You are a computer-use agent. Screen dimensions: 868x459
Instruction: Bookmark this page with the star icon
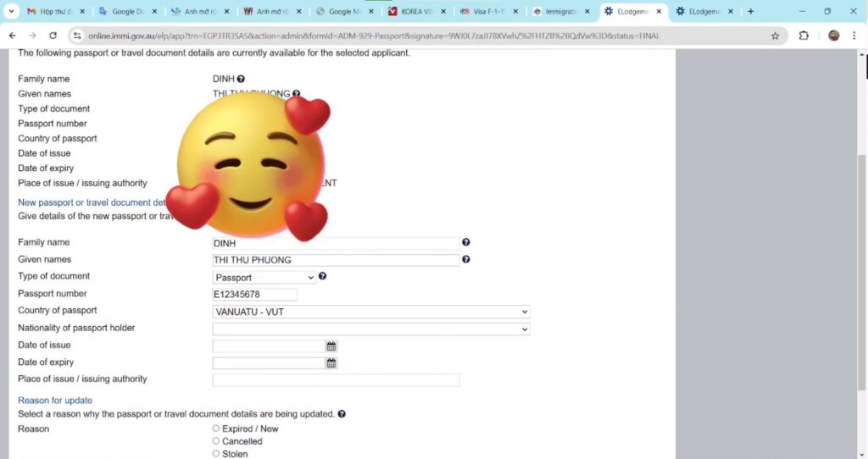[775, 36]
